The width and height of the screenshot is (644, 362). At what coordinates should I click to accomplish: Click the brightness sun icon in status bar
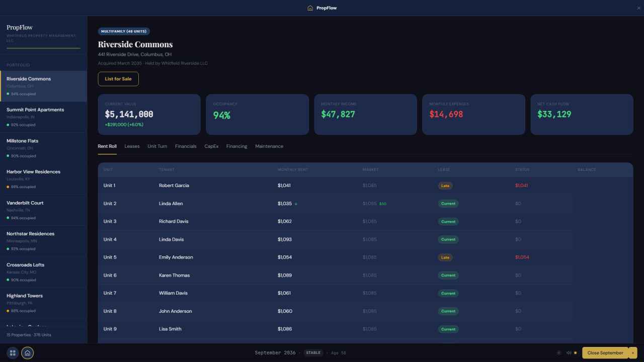pyautogui.click(x=559, y=353)
